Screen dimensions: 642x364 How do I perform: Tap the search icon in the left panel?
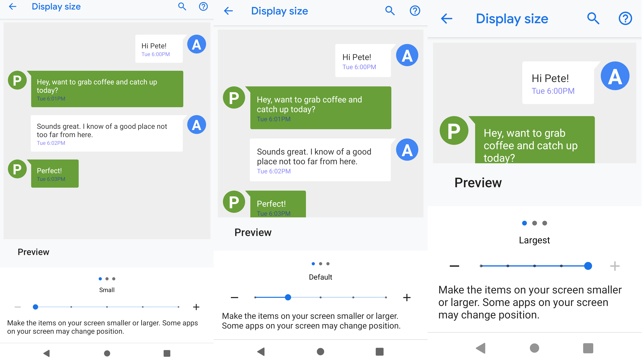[182, 7]
